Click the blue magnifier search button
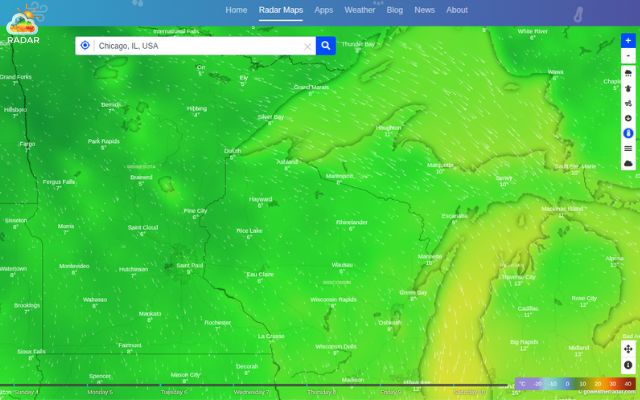 pyautogui.click(x=325, y=46)
